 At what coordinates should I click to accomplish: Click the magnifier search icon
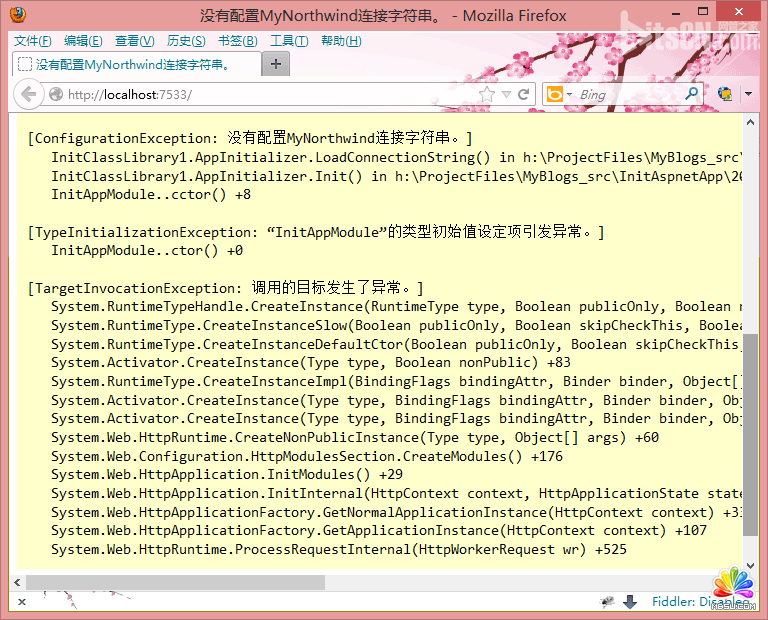692,93
